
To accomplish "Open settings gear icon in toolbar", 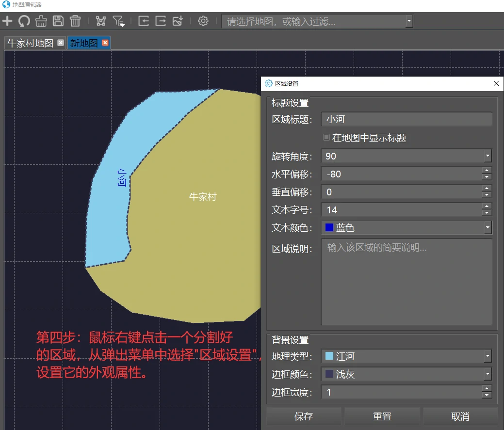I will [203, 21].
